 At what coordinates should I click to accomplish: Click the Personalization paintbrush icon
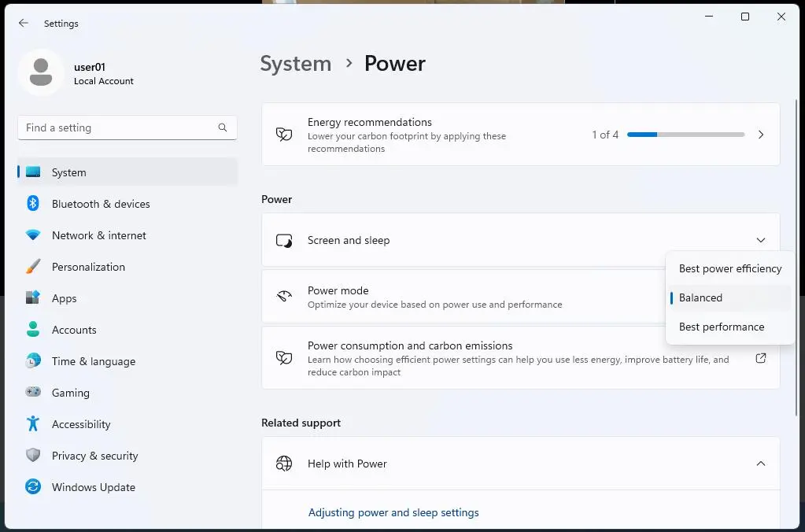tap(33, 267)
